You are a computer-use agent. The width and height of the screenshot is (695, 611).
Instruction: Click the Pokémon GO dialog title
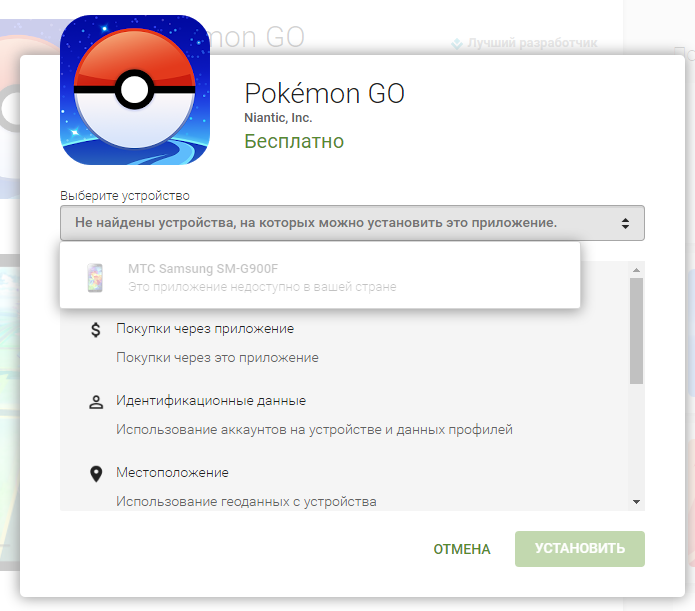324,94
